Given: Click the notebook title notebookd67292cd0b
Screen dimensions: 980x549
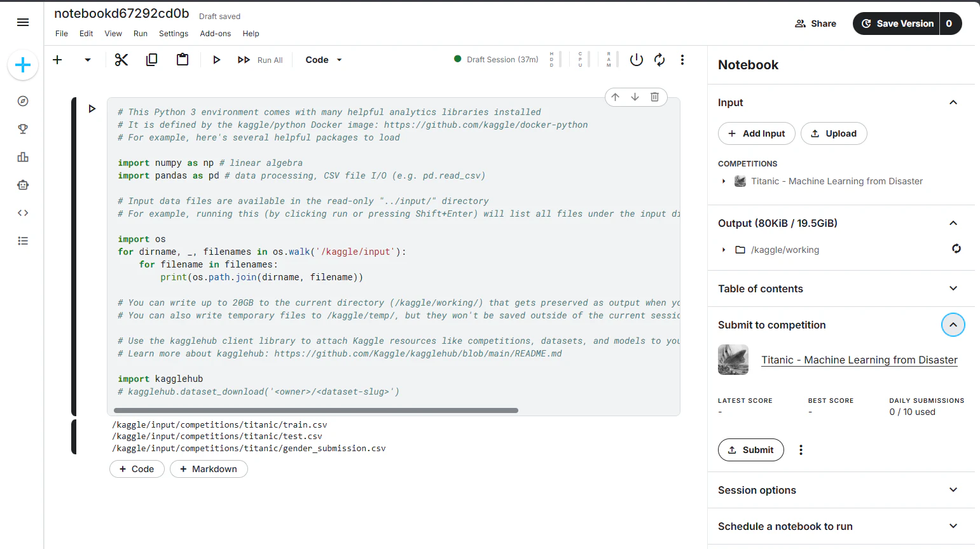Looking at the screenshot, I should [121, 13].
